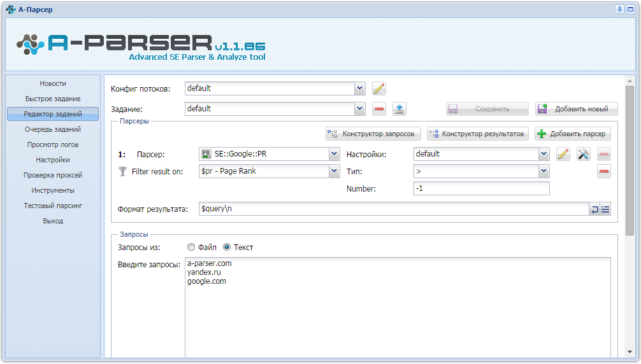The width and height of the screenshot is (641, 364).
Task: Open Быстрое задание menu item
Action: coord(53,99)
